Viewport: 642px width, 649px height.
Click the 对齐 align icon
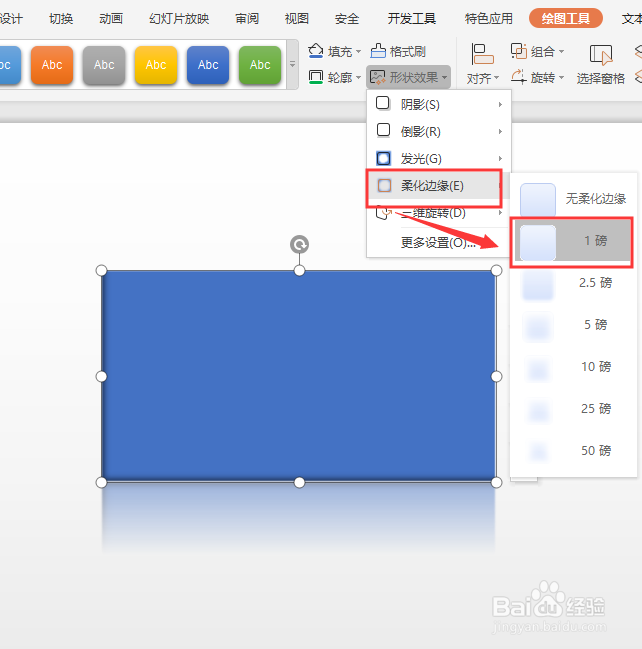point(482,54)
